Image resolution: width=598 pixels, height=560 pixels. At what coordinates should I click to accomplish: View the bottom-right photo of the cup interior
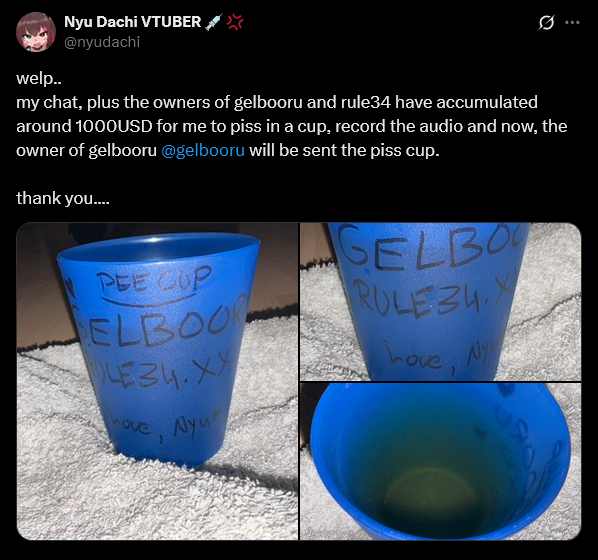pyautogui.click(x=440, y=461)
